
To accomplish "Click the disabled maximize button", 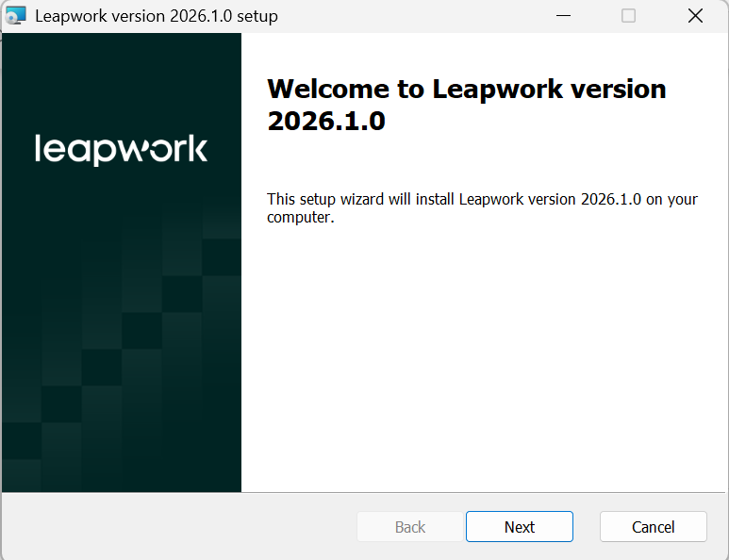I will coord(629,16).
